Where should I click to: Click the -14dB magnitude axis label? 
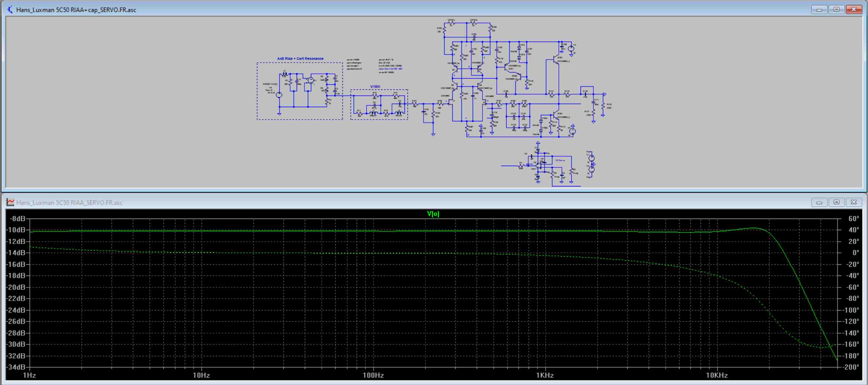click(16, 253)
